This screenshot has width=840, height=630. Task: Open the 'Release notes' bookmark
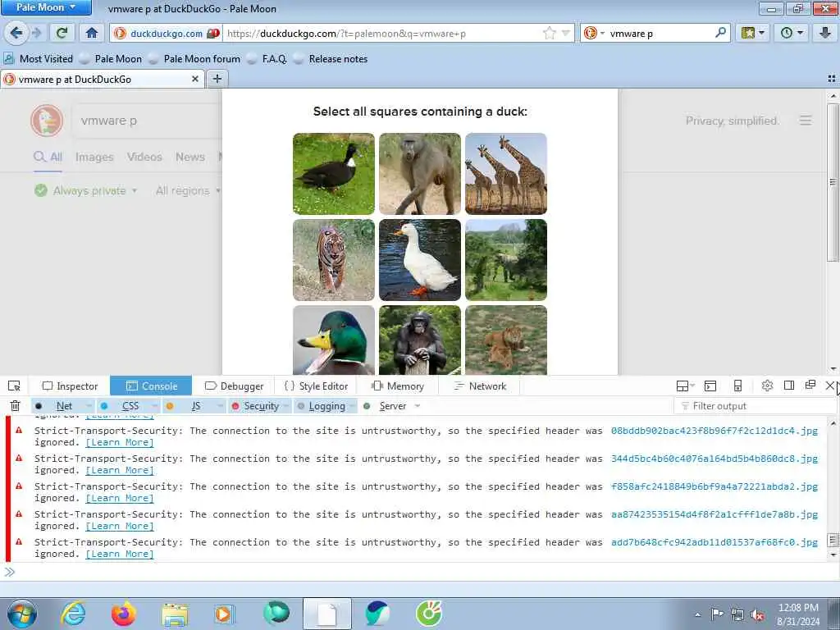click(331, 59)
